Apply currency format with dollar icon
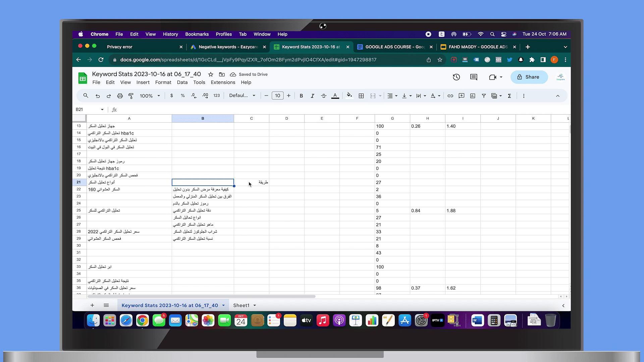Image resolution: width=644 pixels, height=362 pixels. (x=172, y=96)
